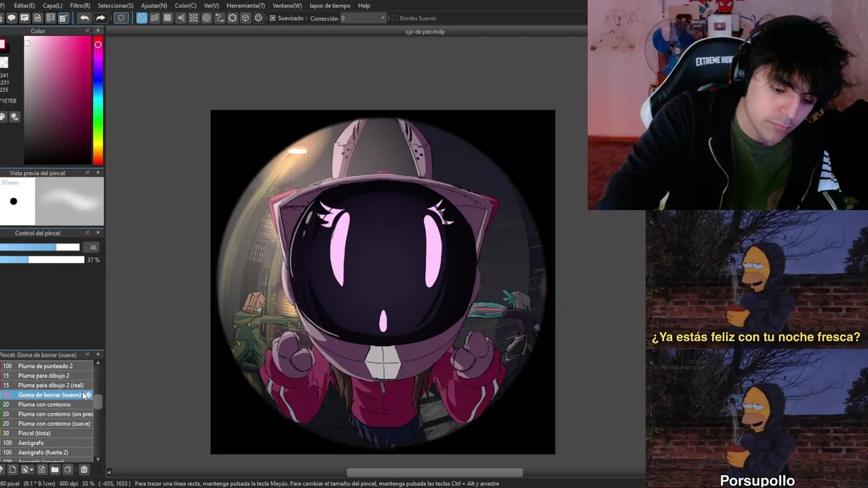The image size is (868, 488).
Task: Select brush Pluma para dibujo 2 (real)
Action: coord(46,385)
